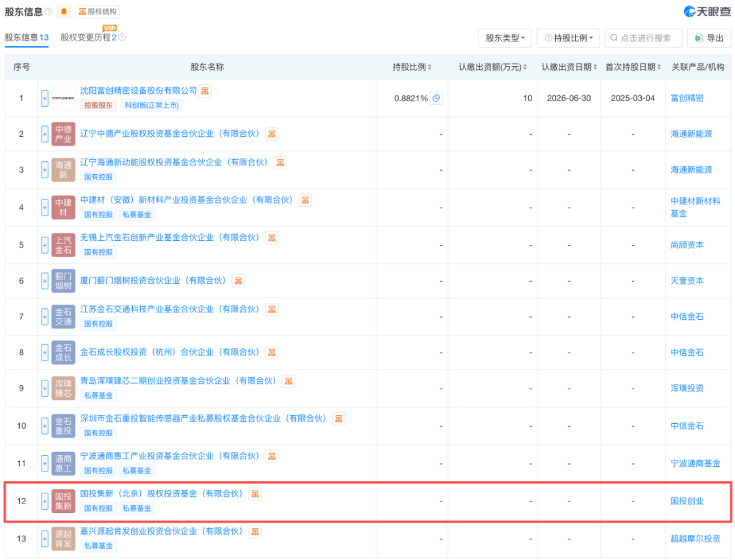Expand row of 金石成长股权投资（杭州）
The height and width of the screenshot is (560, 735).
pos(44,352)
